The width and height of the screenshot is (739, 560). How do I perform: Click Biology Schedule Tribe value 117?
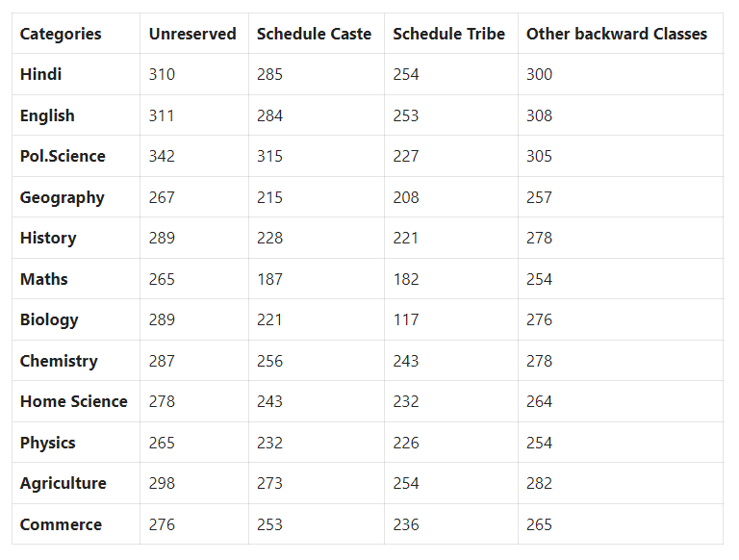(x=406, y=320)
